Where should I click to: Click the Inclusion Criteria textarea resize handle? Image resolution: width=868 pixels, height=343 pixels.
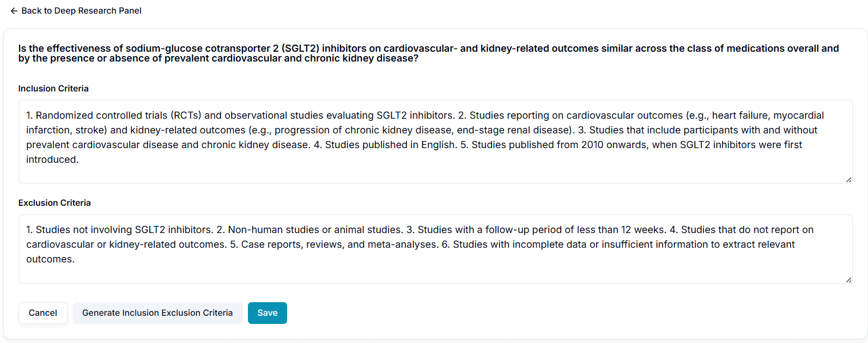(x=848, y=180)
